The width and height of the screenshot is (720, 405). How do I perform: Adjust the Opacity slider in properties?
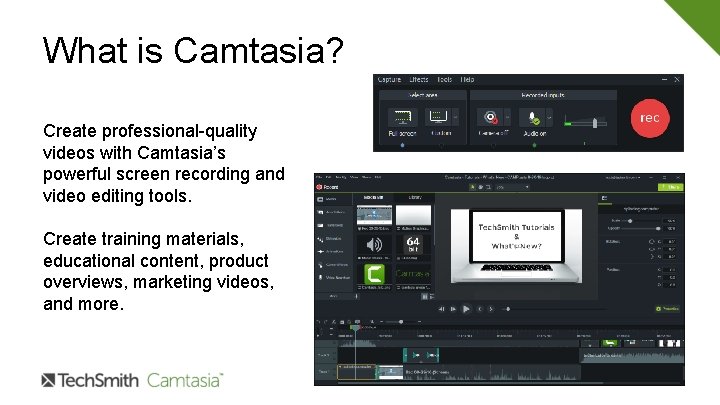(658, 228)
